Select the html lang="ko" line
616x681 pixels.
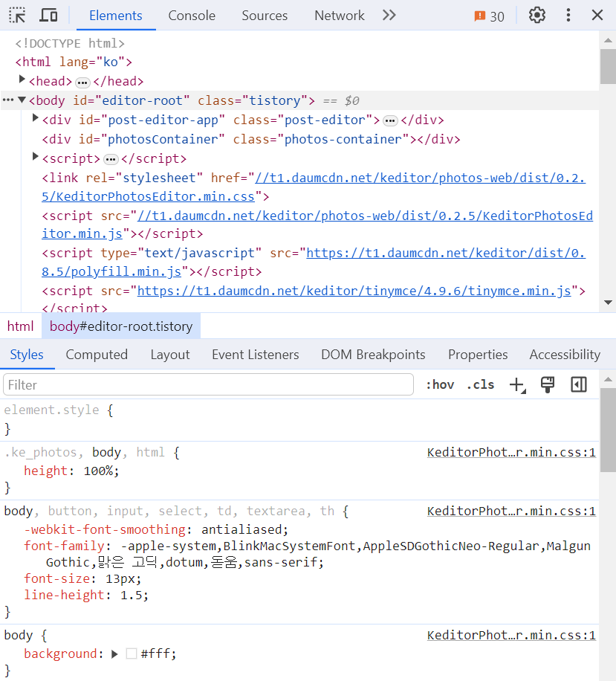(74, 62)
